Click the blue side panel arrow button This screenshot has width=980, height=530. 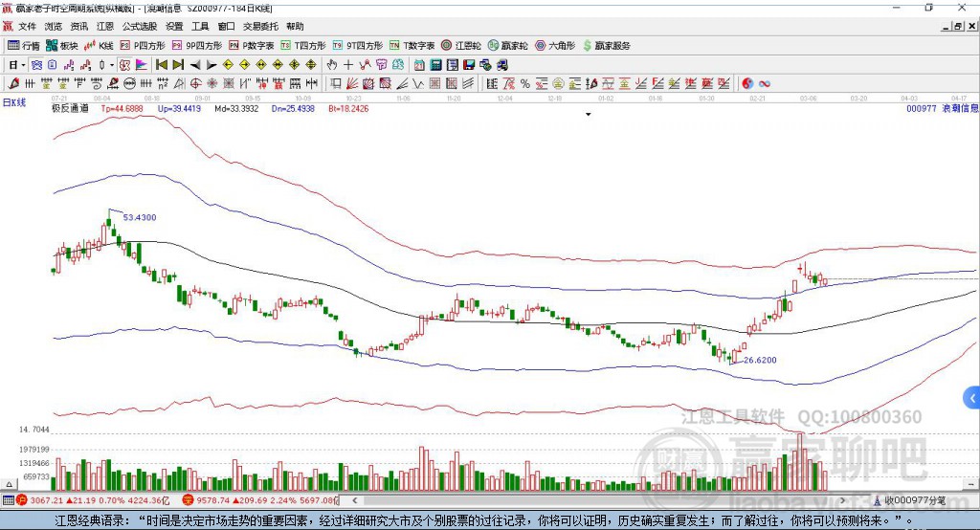coord(972,398)
